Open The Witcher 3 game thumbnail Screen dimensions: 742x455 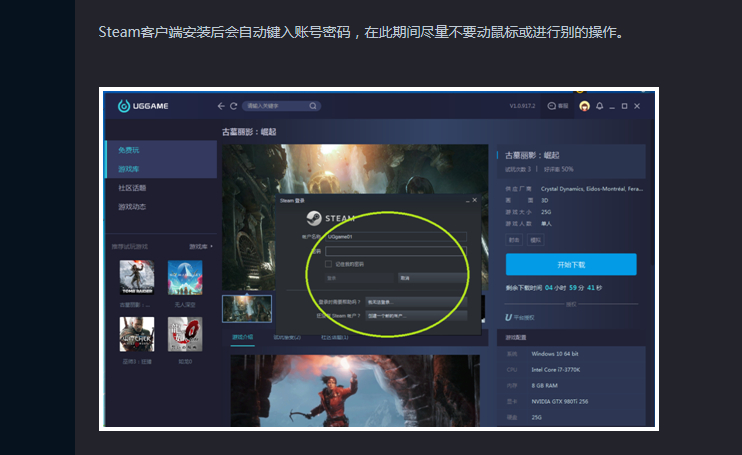[x=137, y=334]
